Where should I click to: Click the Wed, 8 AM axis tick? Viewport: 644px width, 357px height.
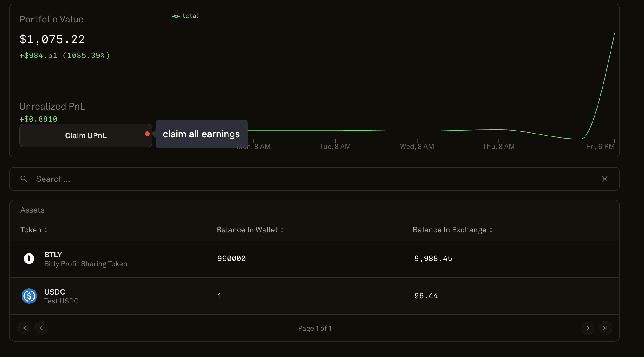(417, 146)
